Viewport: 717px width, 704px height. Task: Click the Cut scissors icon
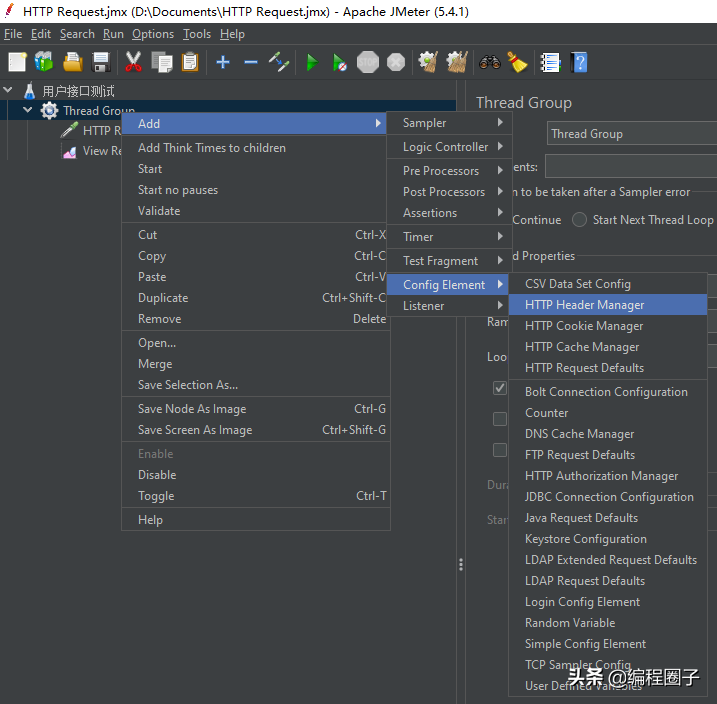tap(133, 62)
